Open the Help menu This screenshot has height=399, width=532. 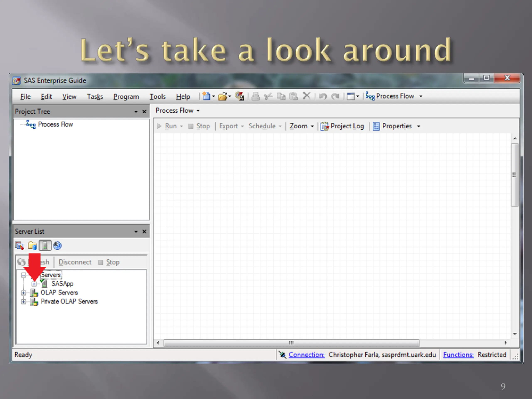point(183,96)
